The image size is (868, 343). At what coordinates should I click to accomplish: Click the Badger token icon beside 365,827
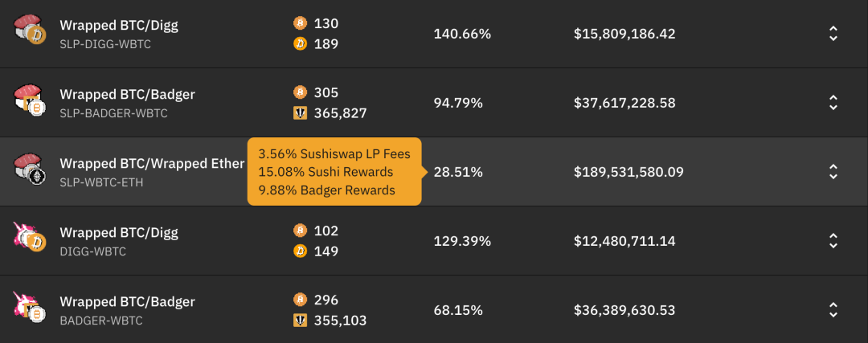point(300,113)
